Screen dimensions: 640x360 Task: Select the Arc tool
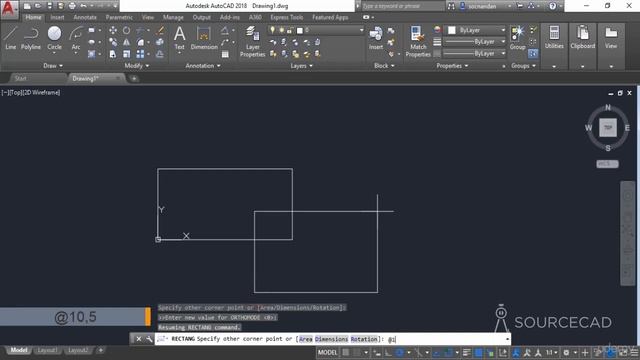point(76,38)
